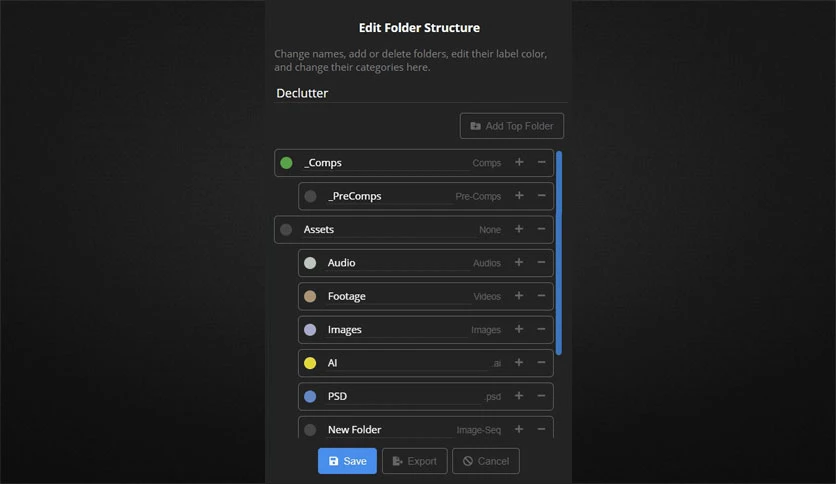Add subfolder under AI with plus icon

tap(519, 362)
